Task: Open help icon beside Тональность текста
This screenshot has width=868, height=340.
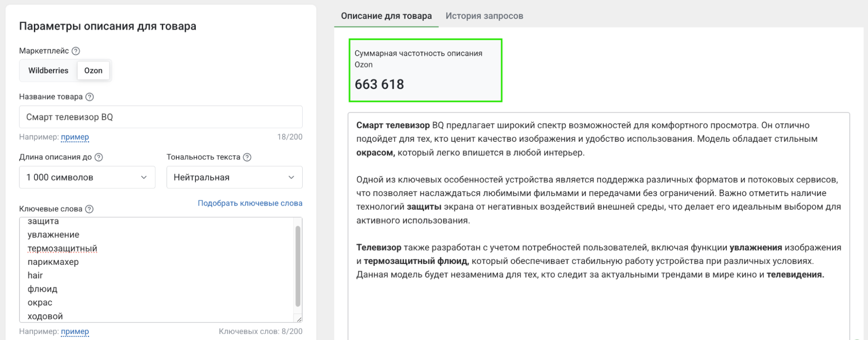Action: tap(247, 157)
